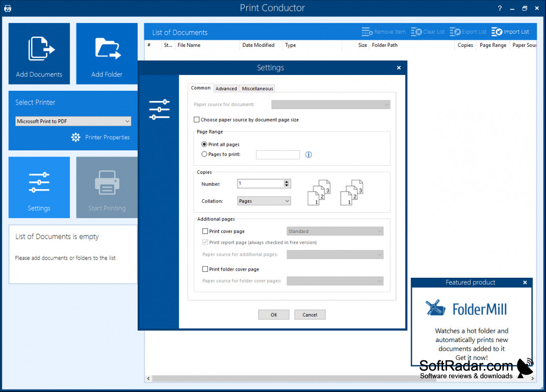Image resolution: width=546 pixels, height=392 pixels.
Task: Increase the number of copies with up arrow
Action: pyautogui.click(x=287, y=181)
